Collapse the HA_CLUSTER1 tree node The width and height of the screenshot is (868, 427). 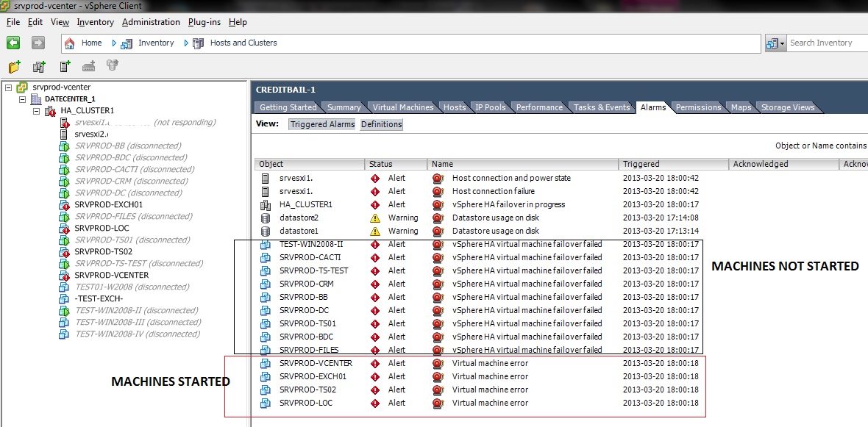tap(37, 111)
